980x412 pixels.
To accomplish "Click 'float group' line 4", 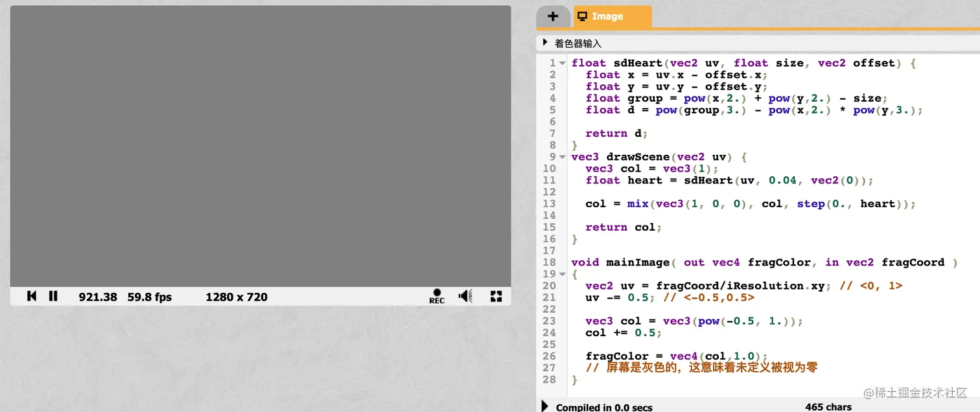I will [736, 98].
